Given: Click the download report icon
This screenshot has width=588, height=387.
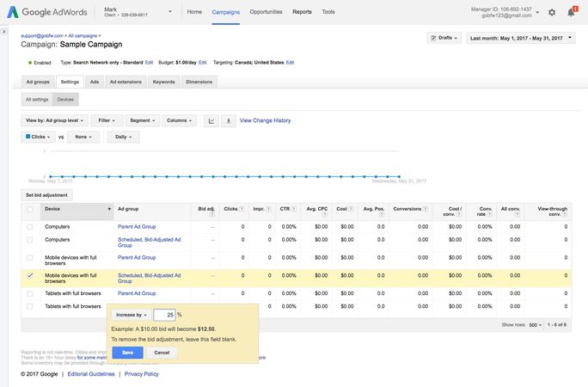Looking at the screenshot, I should 229,120.
